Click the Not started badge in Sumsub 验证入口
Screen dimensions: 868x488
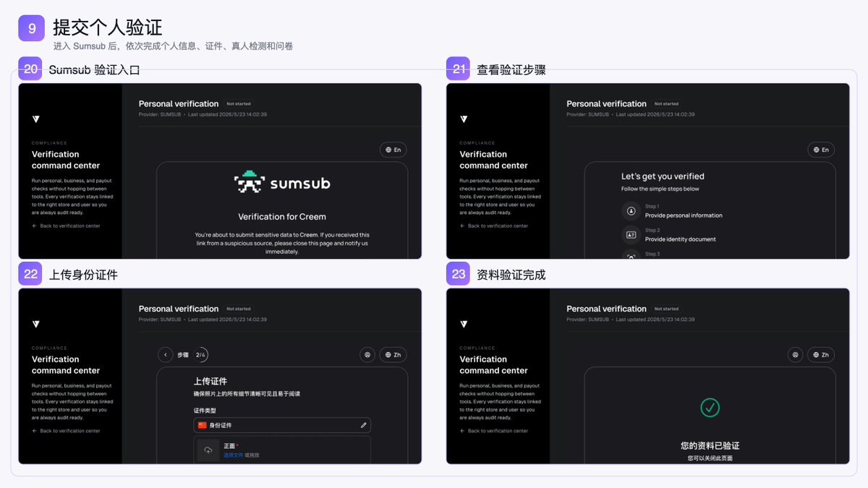[x=239, y=104]
